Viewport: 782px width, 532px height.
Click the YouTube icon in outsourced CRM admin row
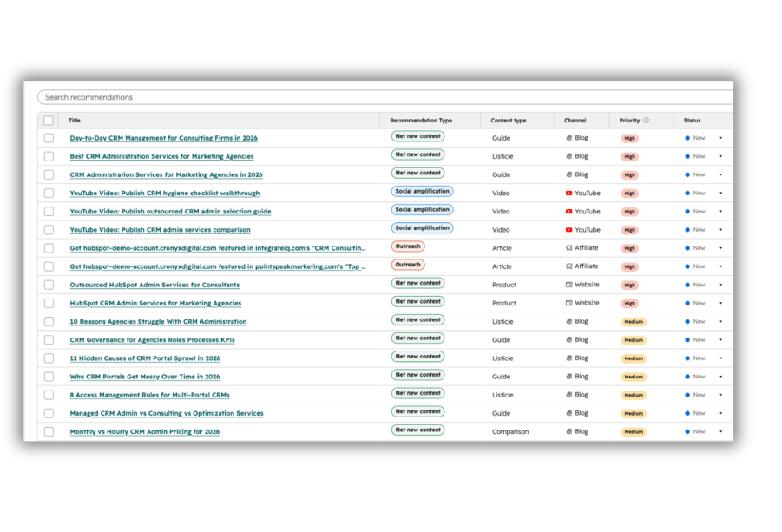568,212
